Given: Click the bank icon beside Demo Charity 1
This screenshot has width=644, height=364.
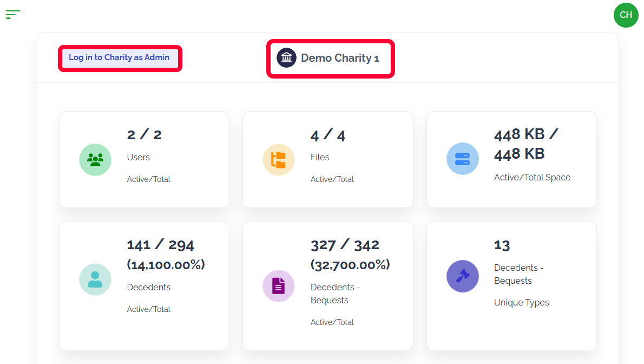Looking at the screenshot, I should (286, 58).
